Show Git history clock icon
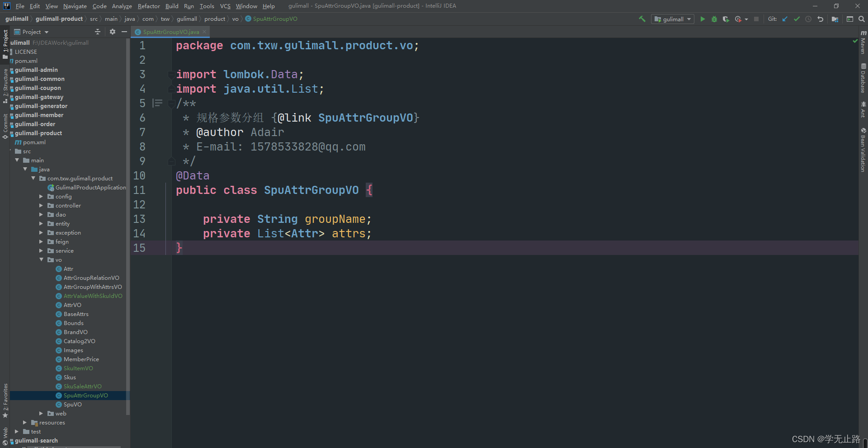 808,19
